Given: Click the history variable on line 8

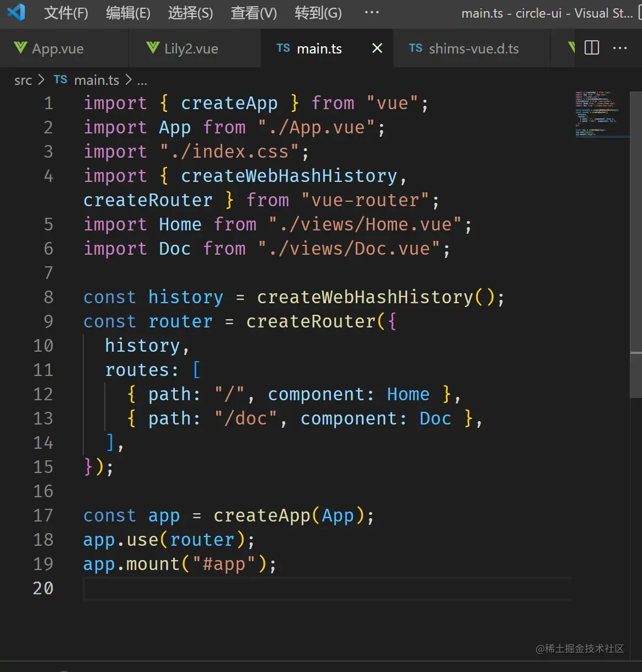Looking at the screenshot, I should pyautogui.click(x=186, y=297).
